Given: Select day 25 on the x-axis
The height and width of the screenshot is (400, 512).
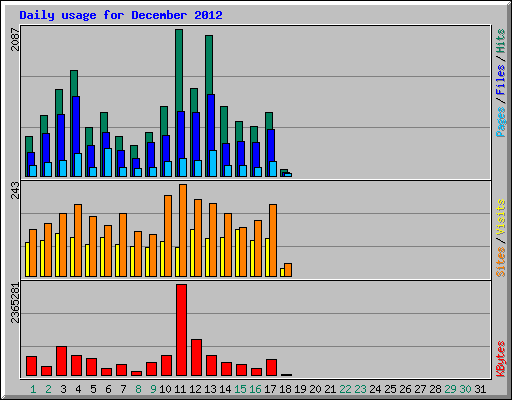Looking at the screenshot, I should point(390,389).
